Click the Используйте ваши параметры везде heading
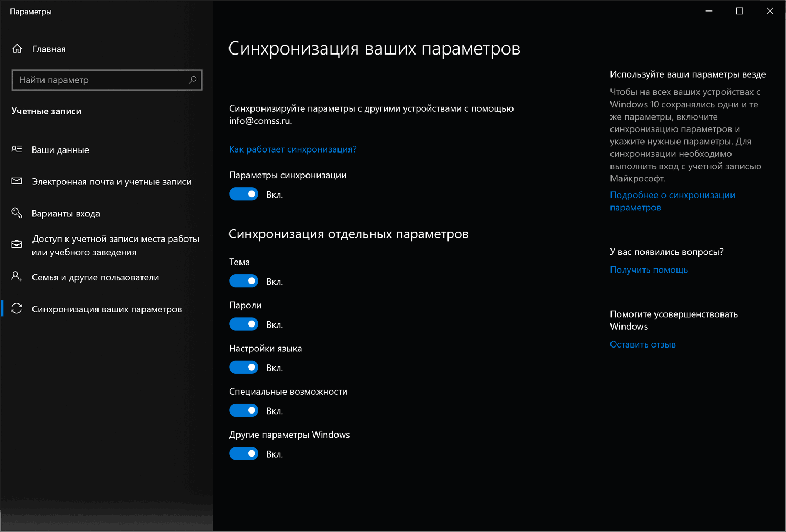This screenshot has height=532, width=786. pos(687,74)
